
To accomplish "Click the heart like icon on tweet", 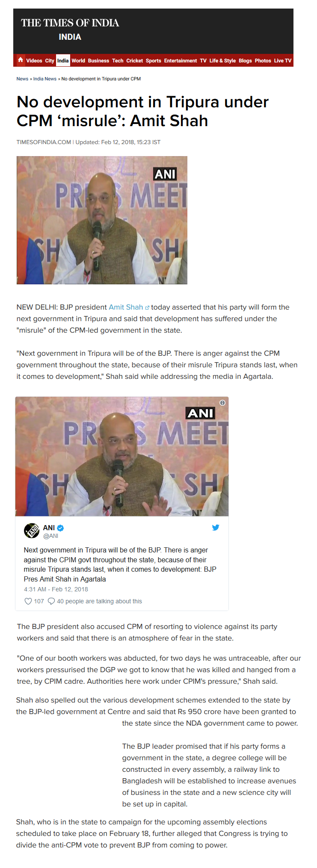I will point(28,601).
